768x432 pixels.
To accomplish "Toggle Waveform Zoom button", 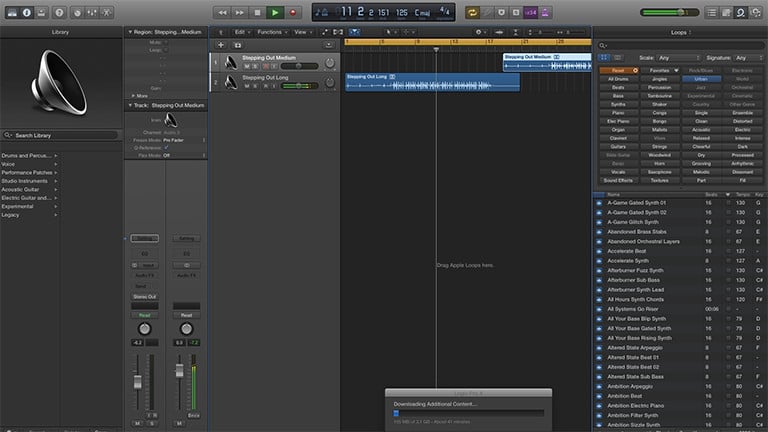I will (x=499, y=32).
